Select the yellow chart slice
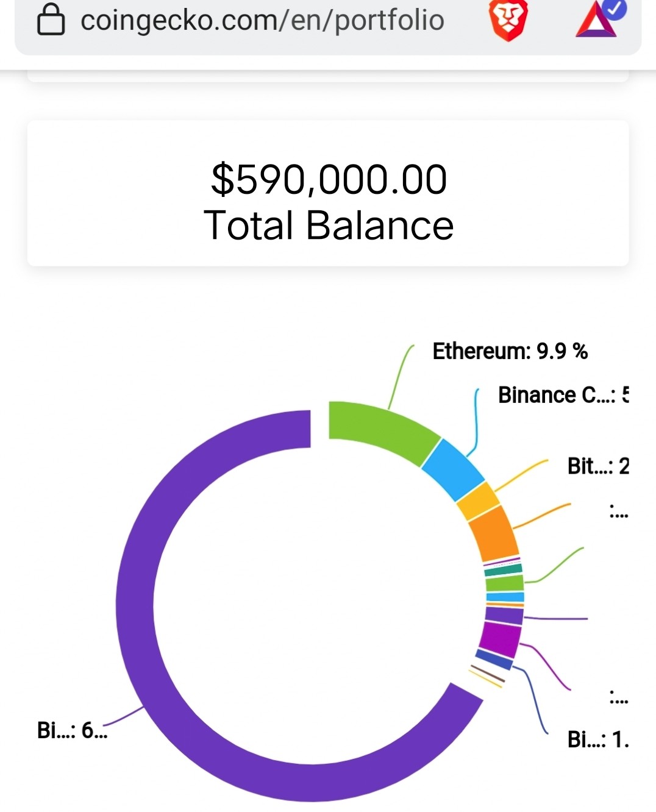This screenshot has width=656, height=812. (x=478, y=501)
